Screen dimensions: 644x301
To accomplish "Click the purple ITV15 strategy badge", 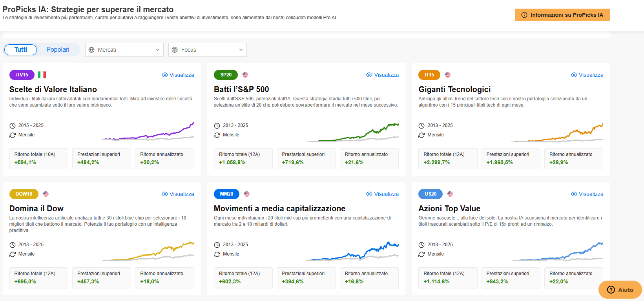I will 22,75.
